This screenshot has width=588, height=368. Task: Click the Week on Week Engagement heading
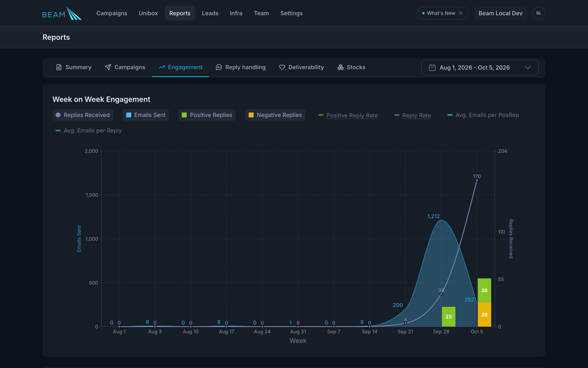tap(102, 99)
